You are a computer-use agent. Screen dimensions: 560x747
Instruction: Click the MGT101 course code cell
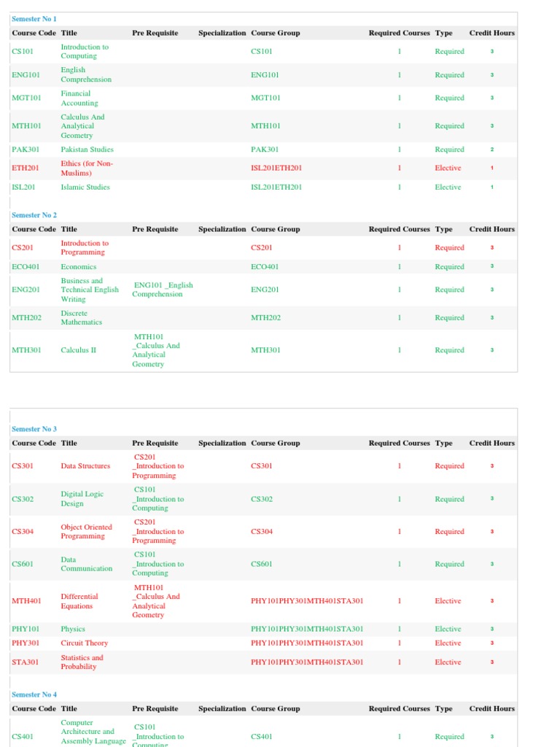pyautogui.click(x=26, y=98)
